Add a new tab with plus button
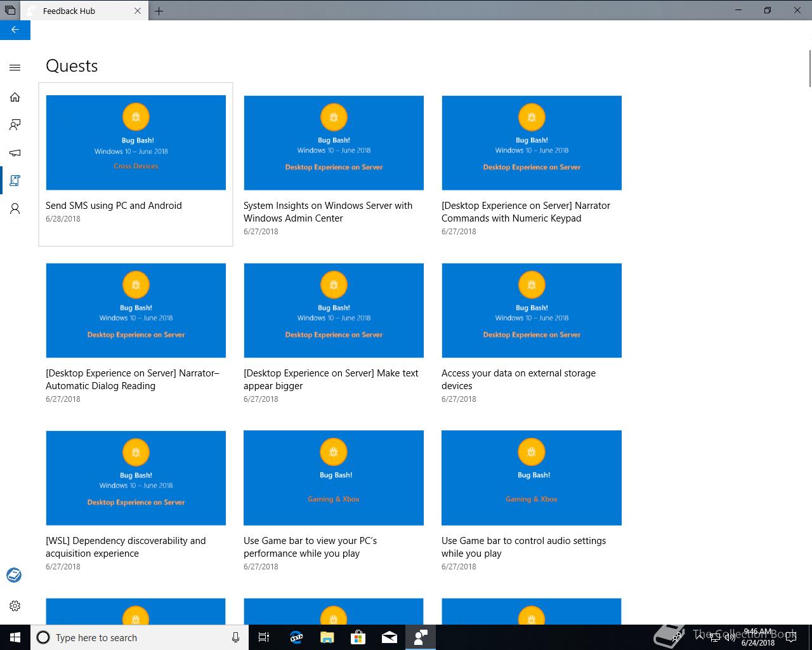Image resolution: width=812 pixels, height=650 pixels. 159,11
